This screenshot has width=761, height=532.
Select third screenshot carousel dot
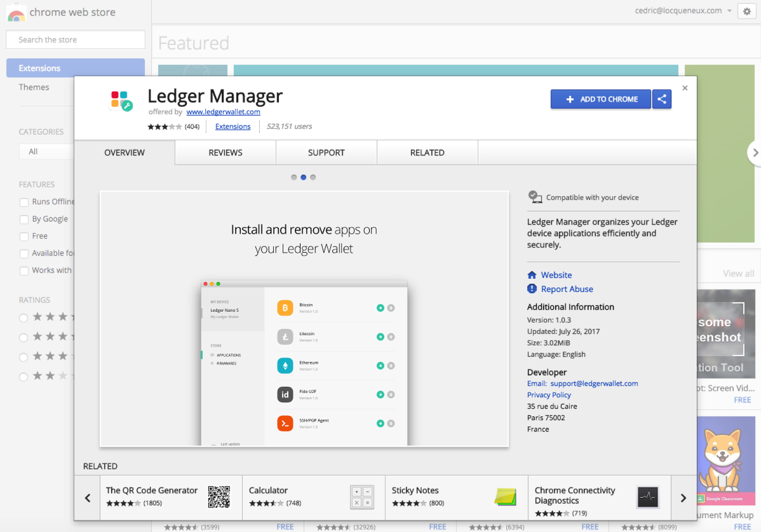tap(313, 177)
